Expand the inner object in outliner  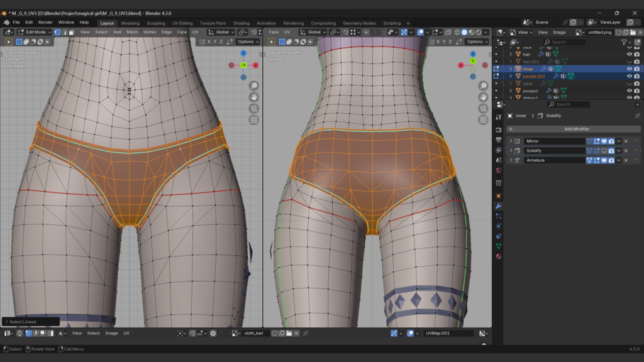click(x=511, y=69)
